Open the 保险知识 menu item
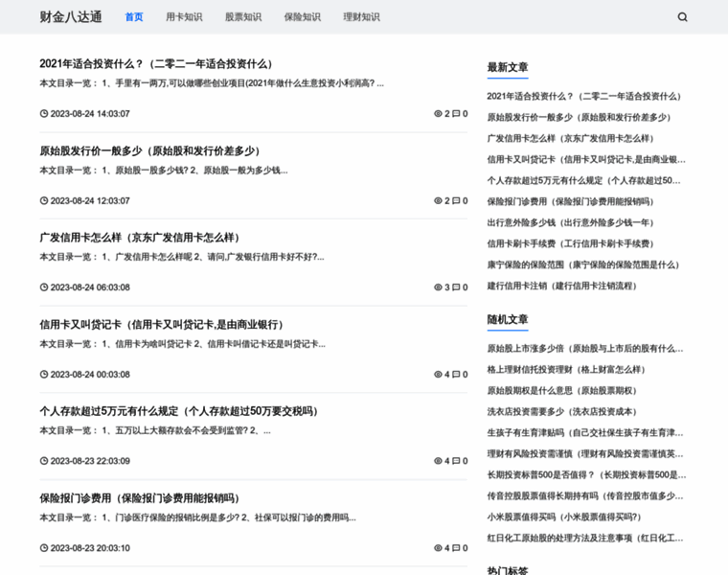728x575 pixels. [303, 17]
